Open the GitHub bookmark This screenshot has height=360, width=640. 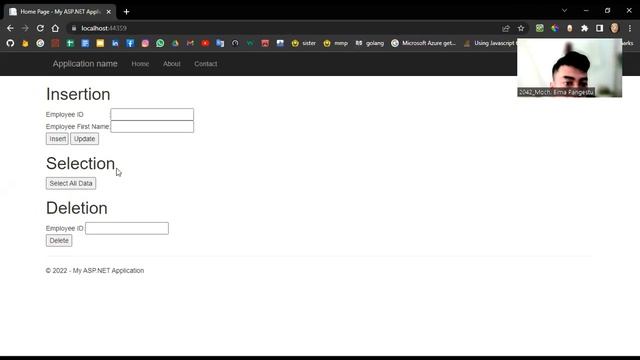(x=10, y=43)
